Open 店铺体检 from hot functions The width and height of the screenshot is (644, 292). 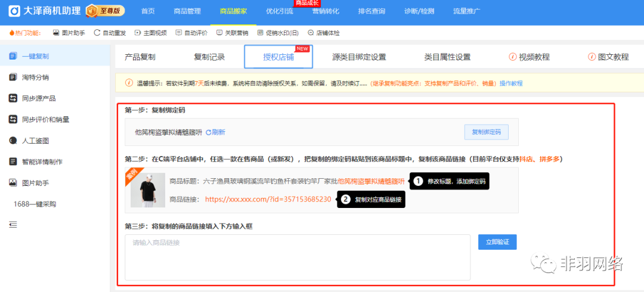click(x=311, y=33)
